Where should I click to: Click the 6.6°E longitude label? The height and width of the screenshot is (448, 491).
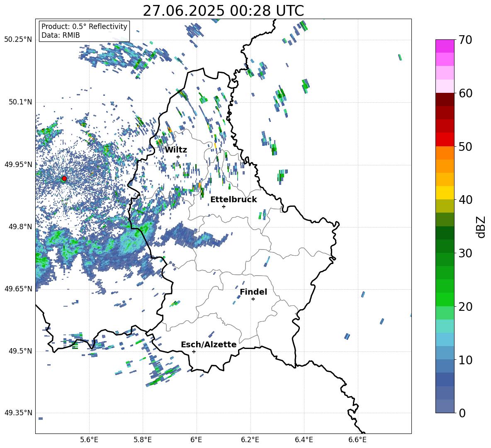tap(357, 440)
